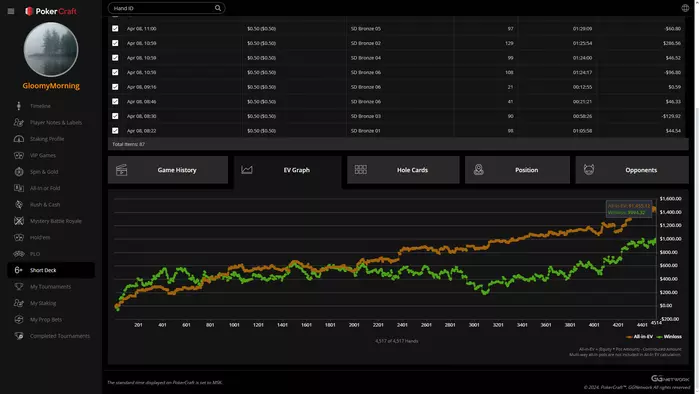Click the PokerCraft logo
The image size is (700, 394).
click(51, 11)
